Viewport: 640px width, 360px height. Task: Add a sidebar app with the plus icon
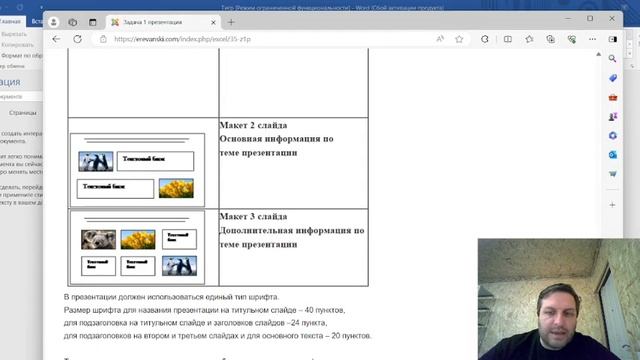point(613,205)
